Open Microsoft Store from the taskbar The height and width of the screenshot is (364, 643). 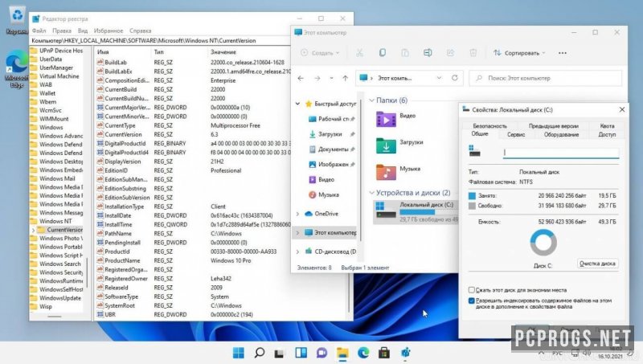[x=384, y=353]
